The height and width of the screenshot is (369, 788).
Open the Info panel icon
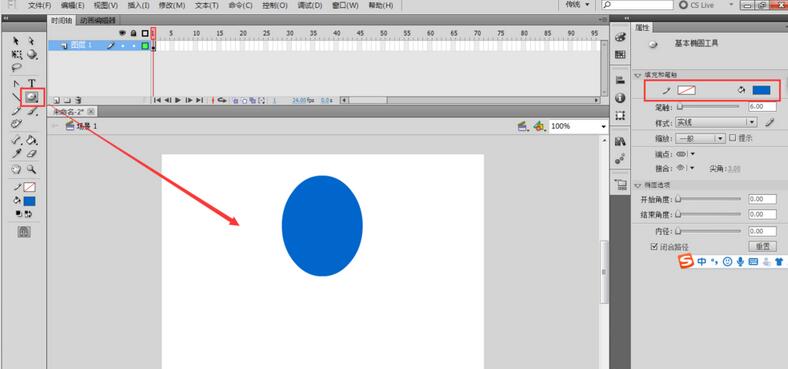620,98
